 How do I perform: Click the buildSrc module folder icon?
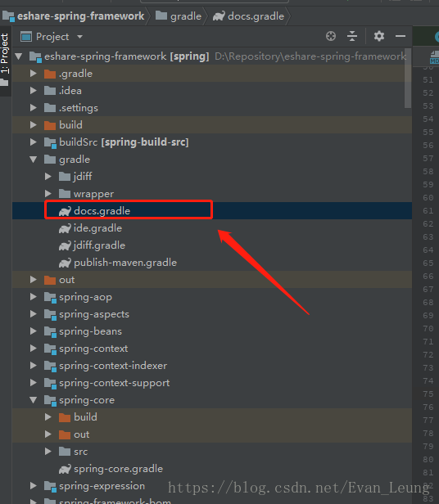50,142
